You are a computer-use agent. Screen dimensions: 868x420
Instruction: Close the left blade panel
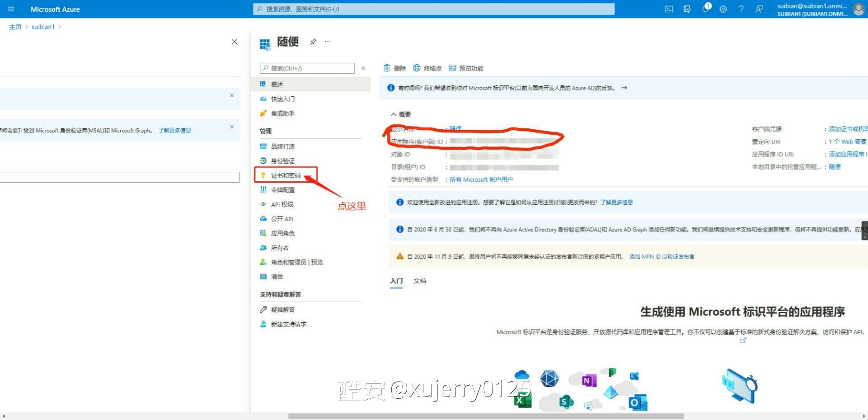coord(235,42)
